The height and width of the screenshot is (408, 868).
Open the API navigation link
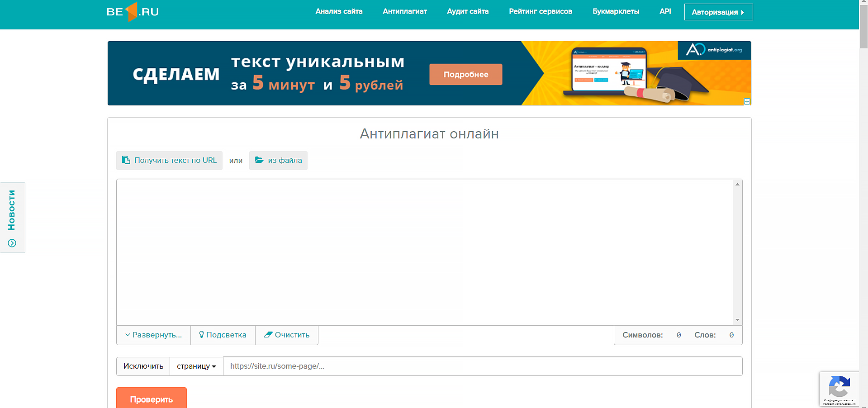665,11
